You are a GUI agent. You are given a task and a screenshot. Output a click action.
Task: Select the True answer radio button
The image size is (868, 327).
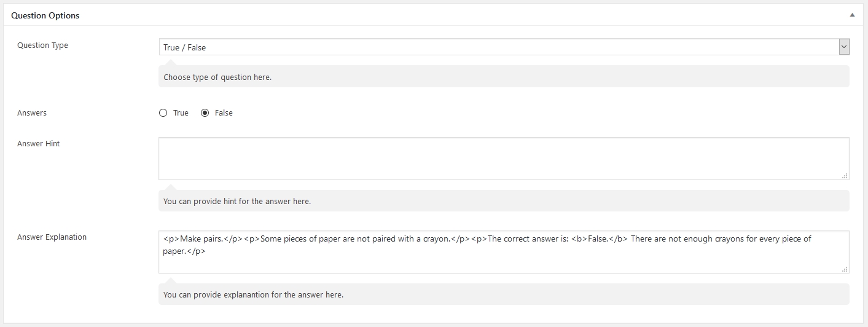(163, 113)
